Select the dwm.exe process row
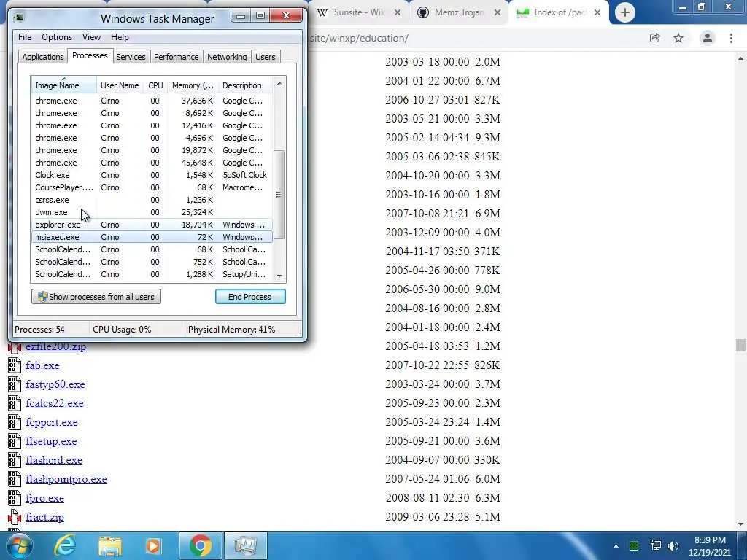The width and height of the screenshot is (747, 560). 152,212
